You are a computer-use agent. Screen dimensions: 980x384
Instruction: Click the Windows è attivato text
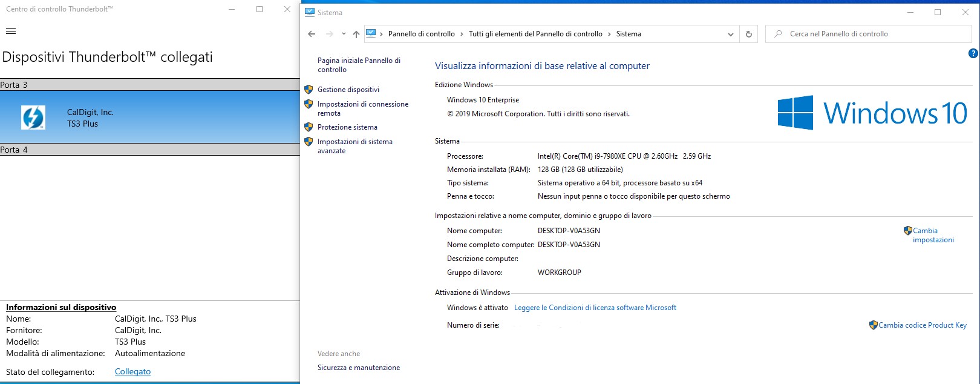pyautogui.click(x=477, y=308)
